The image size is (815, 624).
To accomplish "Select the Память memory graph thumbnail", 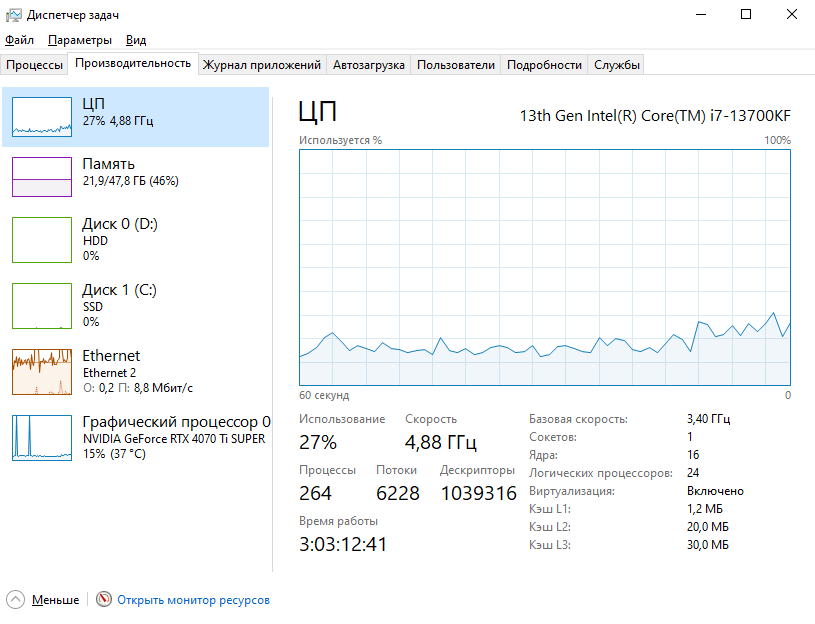I will click(42, 176).
